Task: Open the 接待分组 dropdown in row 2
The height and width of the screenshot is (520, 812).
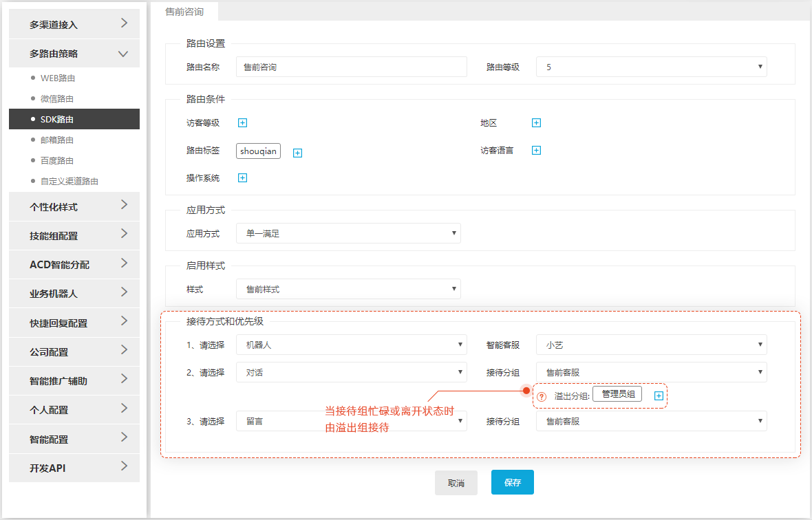Action: click(x=652, y=372)
